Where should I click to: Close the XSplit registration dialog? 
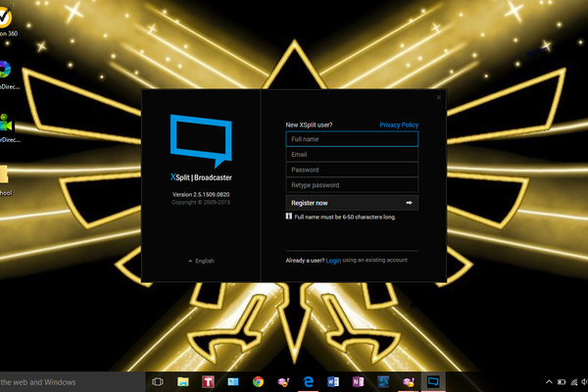(x=439, y=98)
